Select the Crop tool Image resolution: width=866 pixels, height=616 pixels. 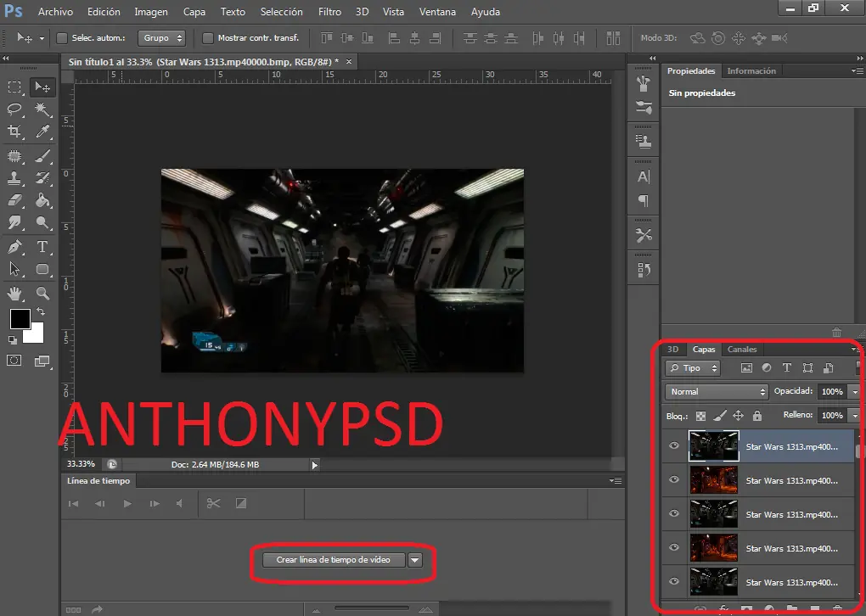tap(14, 132)
